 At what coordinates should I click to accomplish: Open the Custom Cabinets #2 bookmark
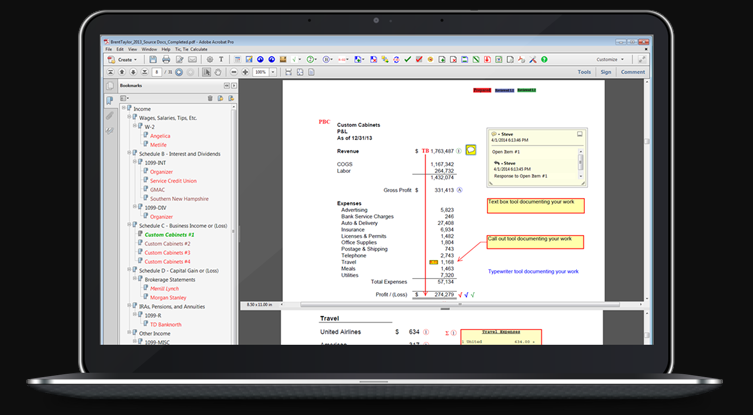click(x=167, y=244)
